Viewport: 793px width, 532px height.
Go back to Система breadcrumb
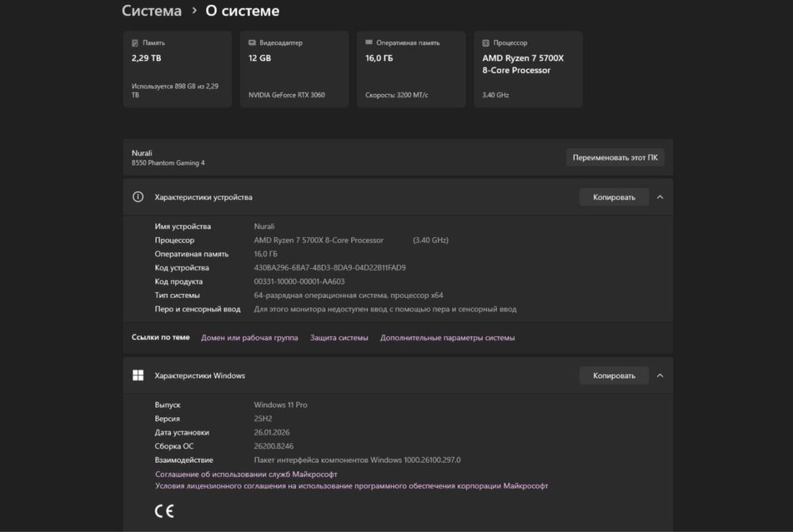(x=151, y=10)
